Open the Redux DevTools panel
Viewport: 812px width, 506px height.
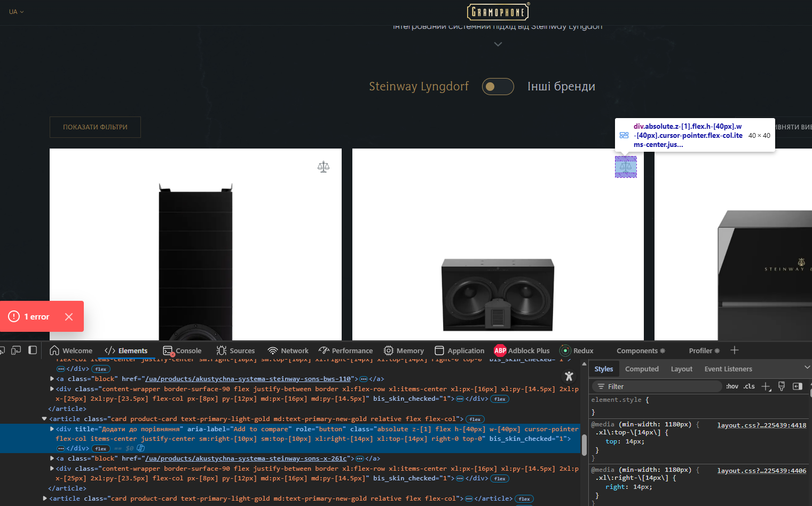577,351
